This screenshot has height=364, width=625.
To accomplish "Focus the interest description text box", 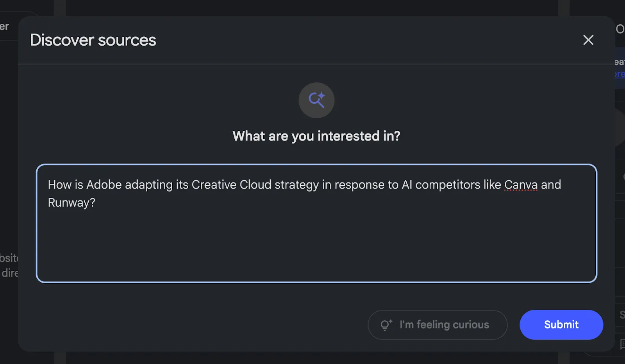I will (x=316, y=223).
